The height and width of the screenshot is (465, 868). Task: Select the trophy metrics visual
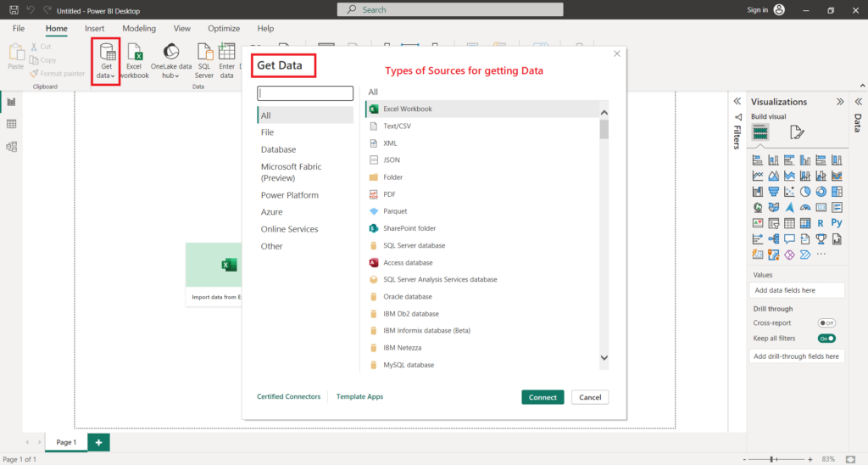pos(821,239)
